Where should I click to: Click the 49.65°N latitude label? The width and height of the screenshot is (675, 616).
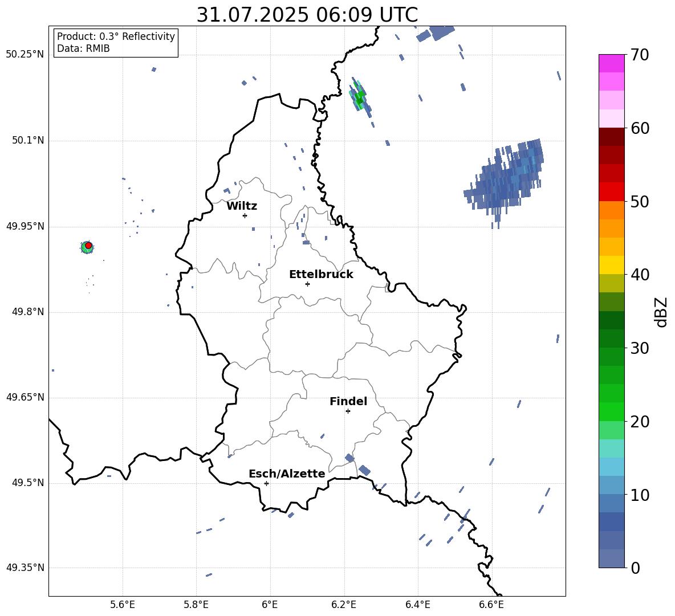click(25, 397)
